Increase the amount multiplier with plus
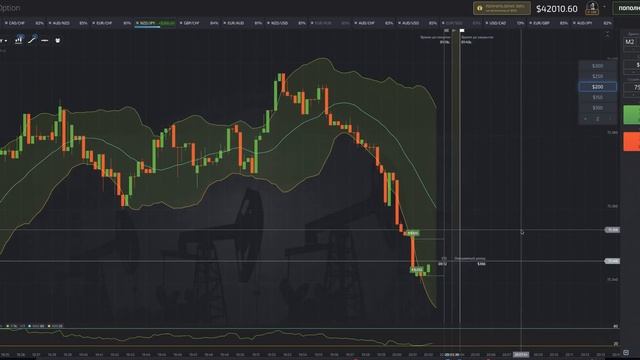Screen dimensions: 640x360 point(610,119)
